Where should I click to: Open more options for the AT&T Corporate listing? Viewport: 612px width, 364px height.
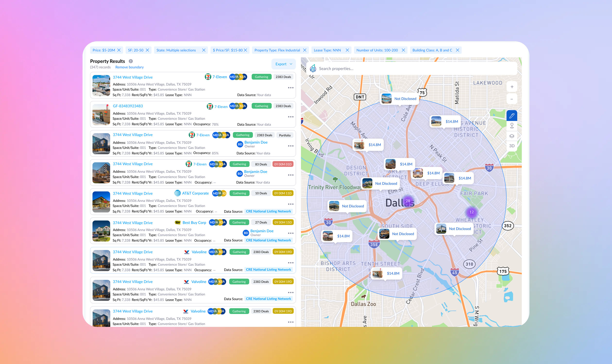click(291, 204)
